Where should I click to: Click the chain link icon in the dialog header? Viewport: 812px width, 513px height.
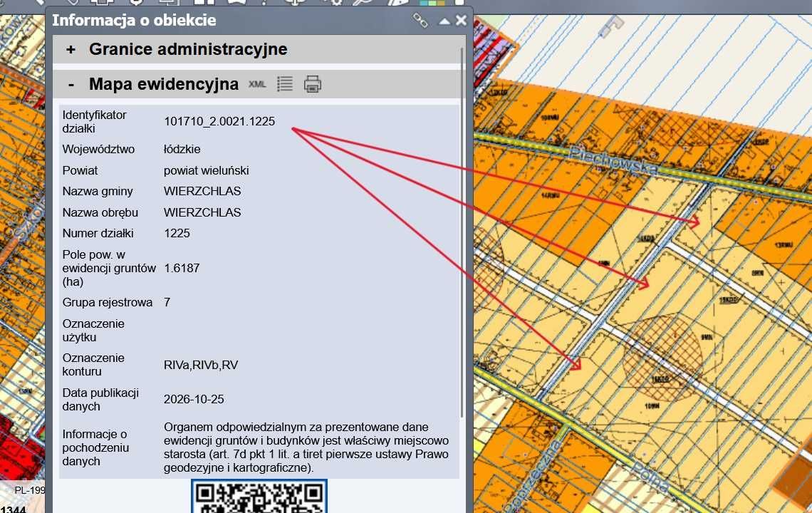coord(420,21)
